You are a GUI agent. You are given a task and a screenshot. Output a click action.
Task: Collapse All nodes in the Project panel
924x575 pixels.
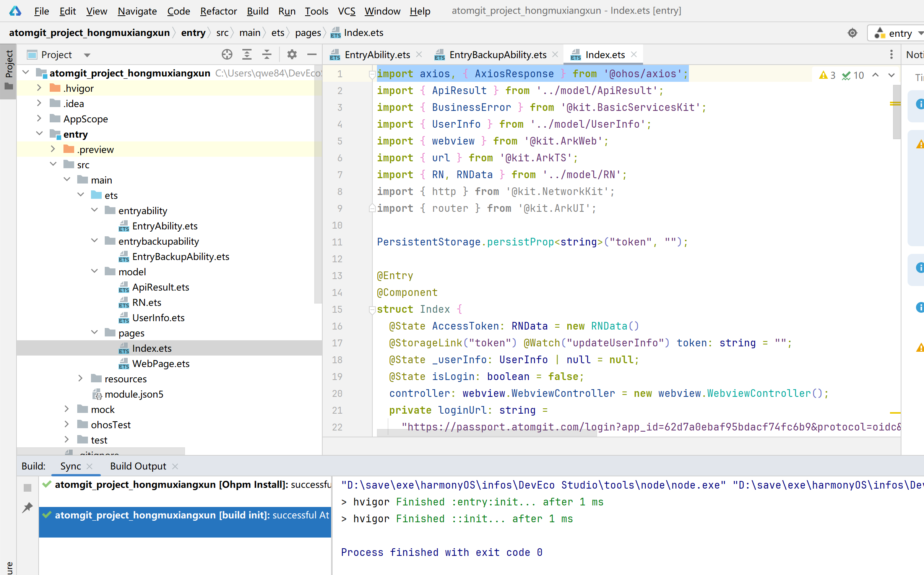pyautogui.click(x=267, y=54)
